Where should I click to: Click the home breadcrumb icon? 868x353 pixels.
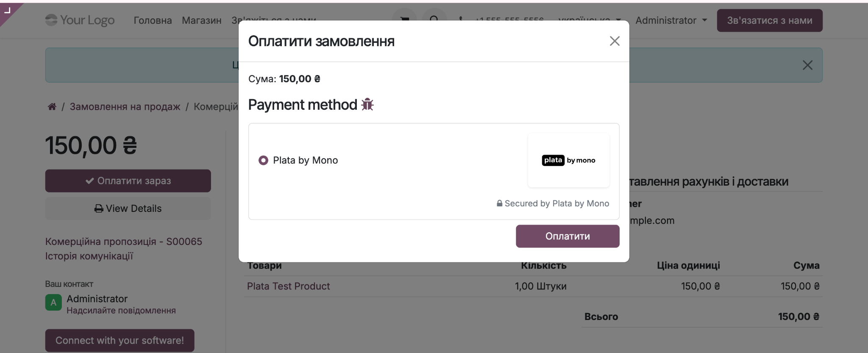[52, 106]
